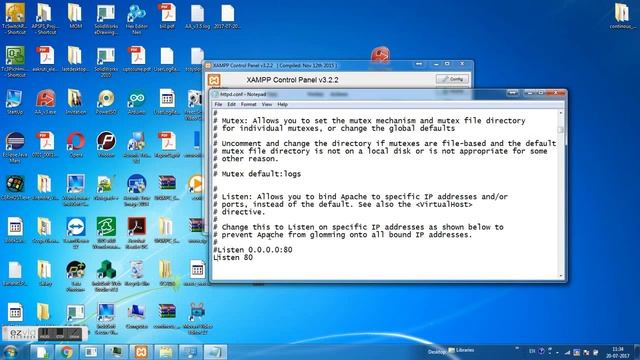Image resolution: width=640 pixels, height=360 pixels.
Task: Click the clock showing 11:34 in the taskbar
Action: (618, 352)
